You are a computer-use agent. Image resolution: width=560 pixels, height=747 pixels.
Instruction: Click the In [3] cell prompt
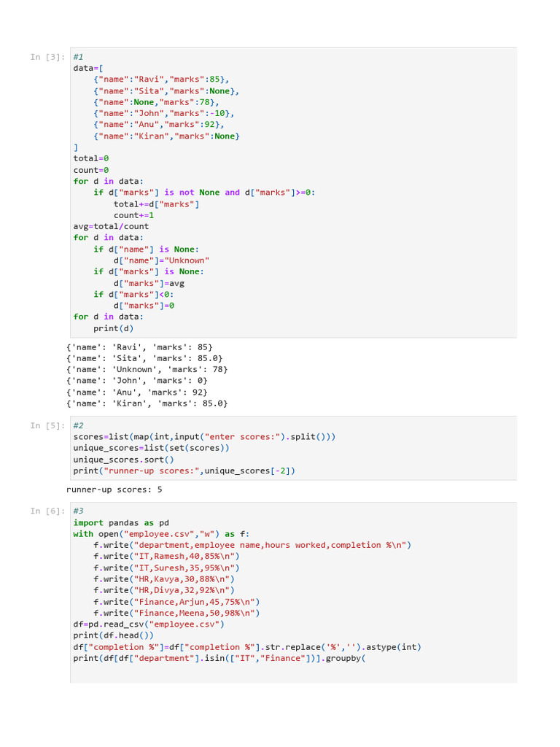(x=47, y=57)
